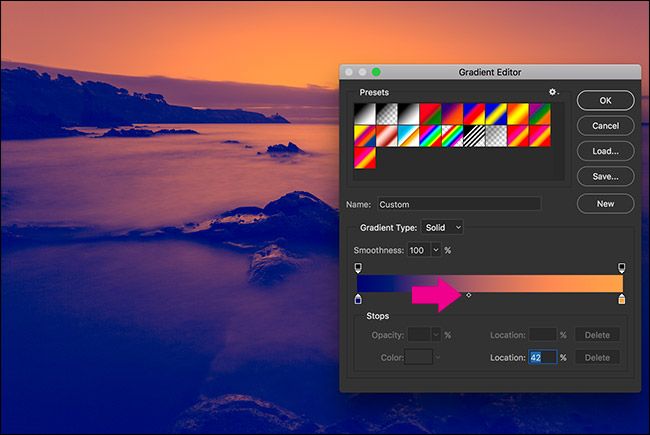The image size is (650, 435).
Task: Choose the opaque Spectrum rainbow preset
Action: (x=430, y=136)
